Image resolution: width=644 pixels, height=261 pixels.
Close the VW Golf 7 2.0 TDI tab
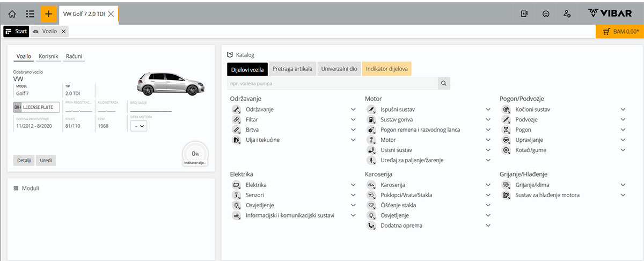pyautogui.click(x=111, y=14)
